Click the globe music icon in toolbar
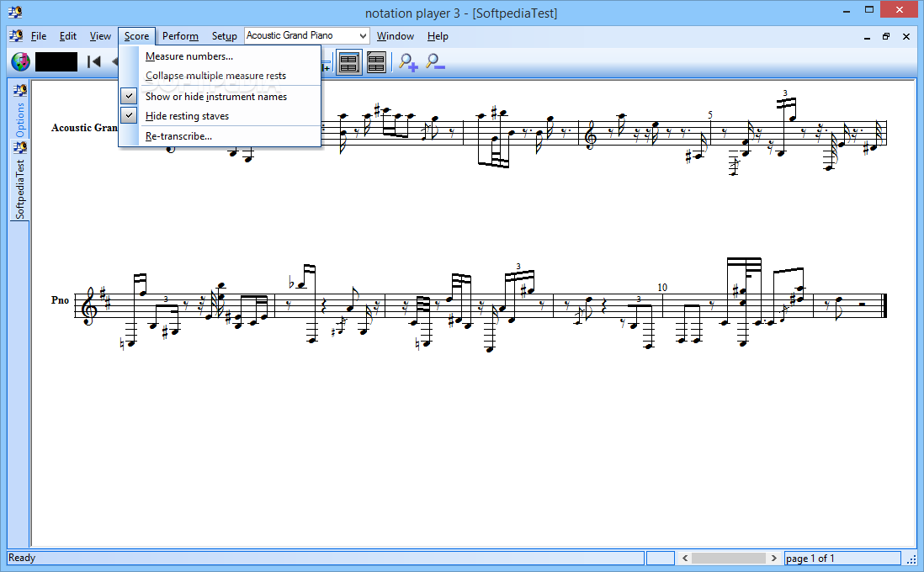This screenshot has width=924, height=572. pyautogui.click(x=21, y=61)
